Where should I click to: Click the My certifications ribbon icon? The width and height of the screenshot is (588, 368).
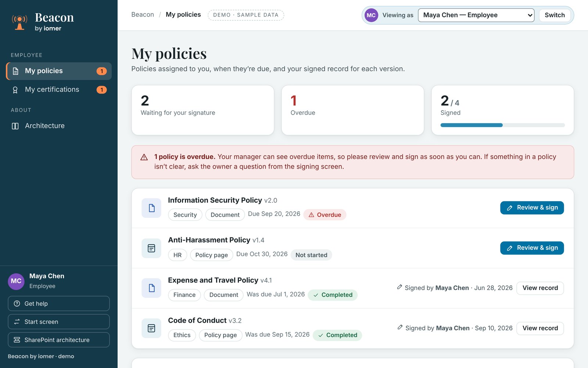click(15, 90)
